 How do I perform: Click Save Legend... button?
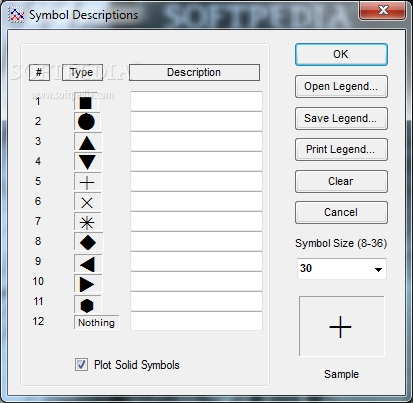341,118
